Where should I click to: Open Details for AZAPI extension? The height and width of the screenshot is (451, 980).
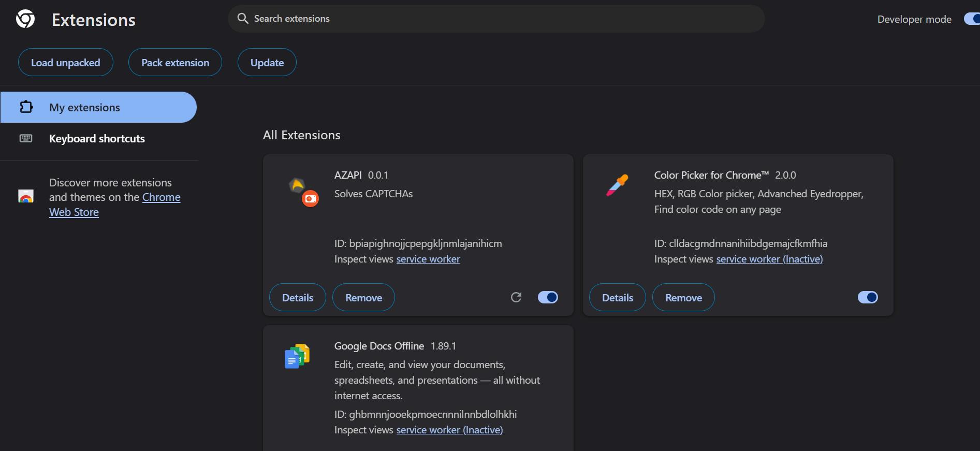[298, 298]
